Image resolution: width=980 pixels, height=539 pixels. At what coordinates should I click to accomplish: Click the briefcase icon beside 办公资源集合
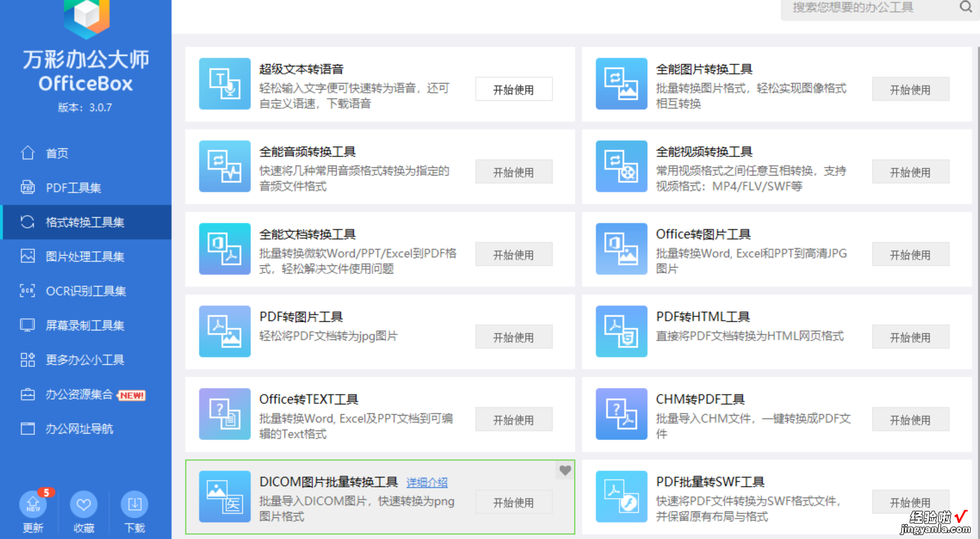click(x=28, y=394)
